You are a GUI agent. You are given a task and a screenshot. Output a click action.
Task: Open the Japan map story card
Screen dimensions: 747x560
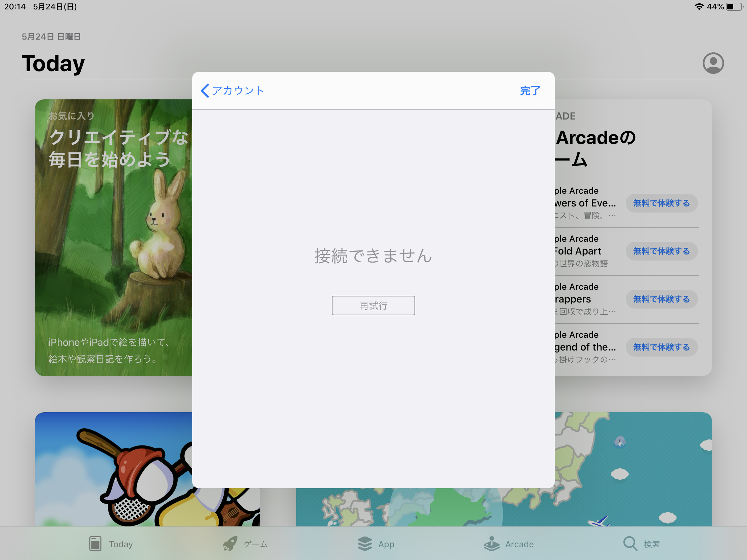pos(633,469)
